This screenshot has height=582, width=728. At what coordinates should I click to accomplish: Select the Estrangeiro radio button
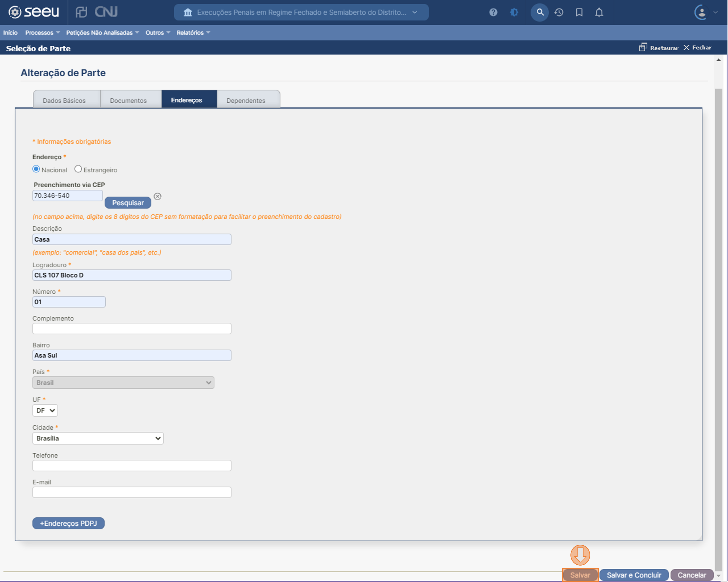[78, 169]
